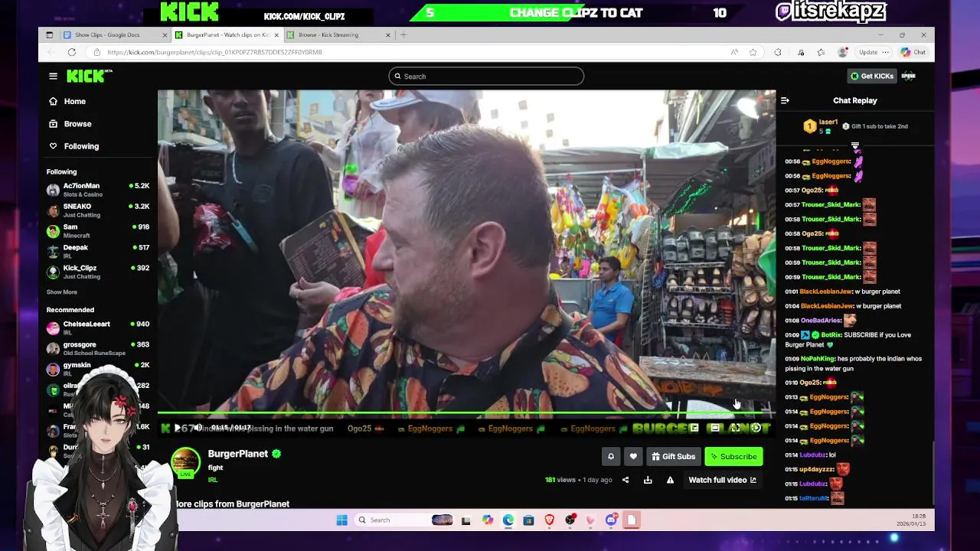This screenshot has width=980, height=551.
Task: Click the green Subscribe button
Action: pos(733,457)
